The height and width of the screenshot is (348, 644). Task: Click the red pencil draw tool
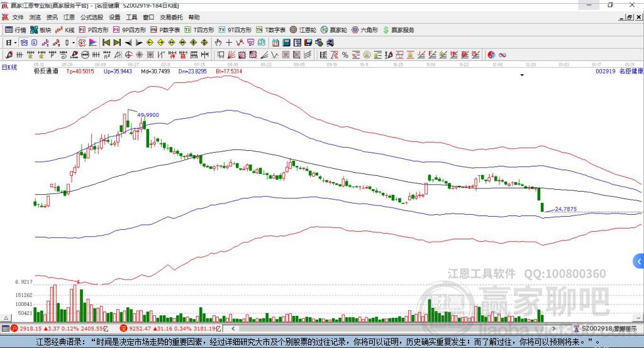click(9, 55)
